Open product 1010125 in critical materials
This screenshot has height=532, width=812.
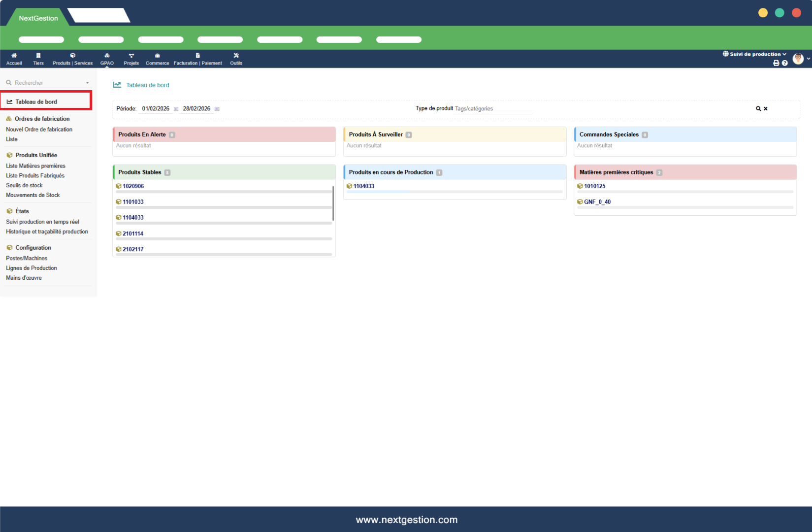pyautogui.click(x=594, y=186)
